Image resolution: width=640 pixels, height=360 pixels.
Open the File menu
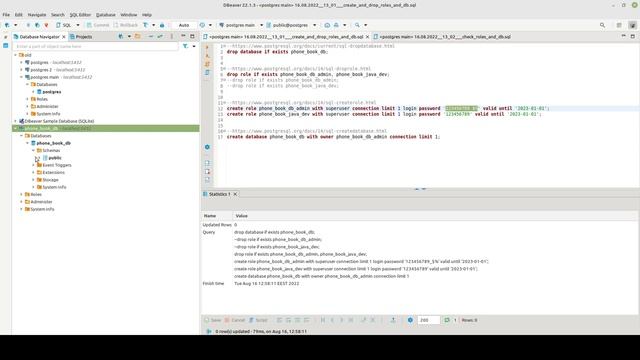click(6, 15)
